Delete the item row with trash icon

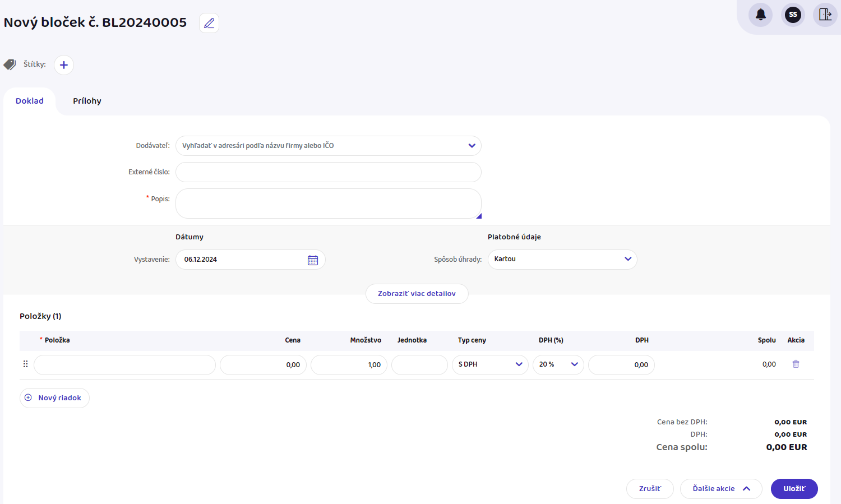(x=796, y=364)
